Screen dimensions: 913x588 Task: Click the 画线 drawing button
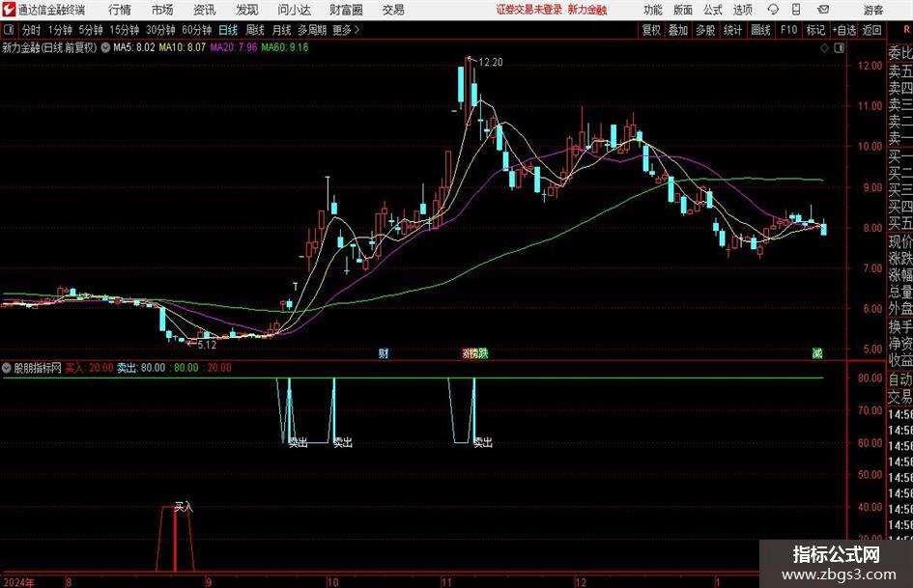(760, 30)
